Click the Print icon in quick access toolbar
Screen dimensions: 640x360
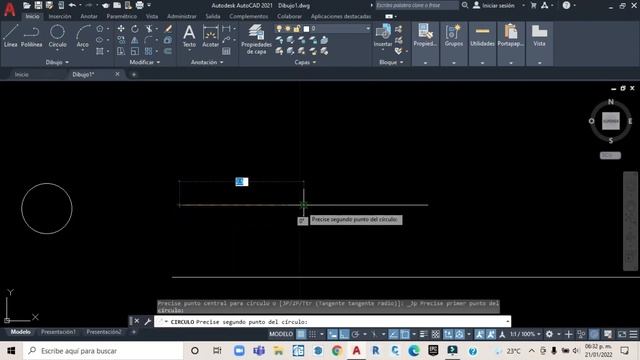pos(139,5)
